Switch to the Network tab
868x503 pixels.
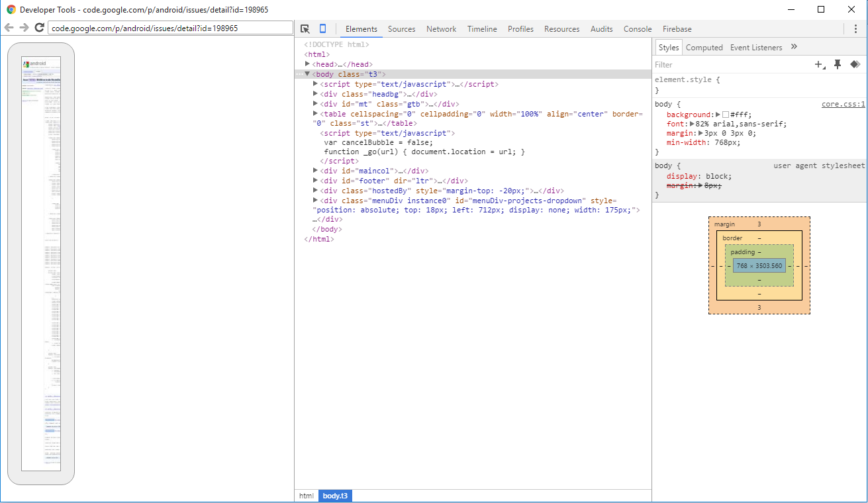(x=441, y=29)
